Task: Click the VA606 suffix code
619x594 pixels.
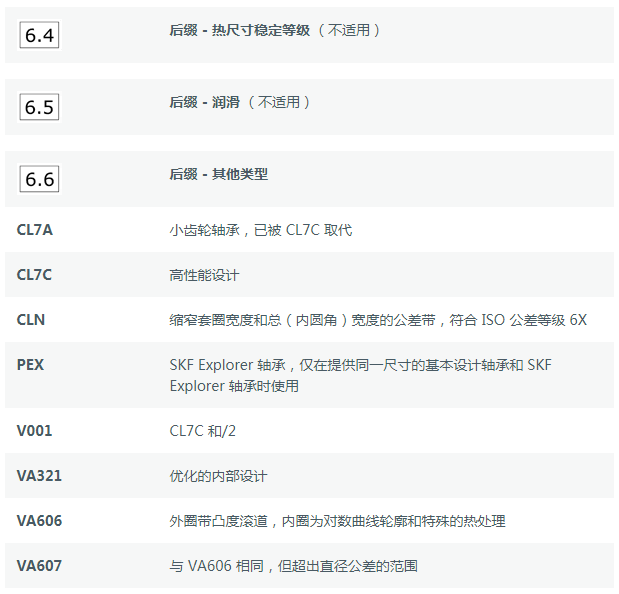Action: (39, 521)
